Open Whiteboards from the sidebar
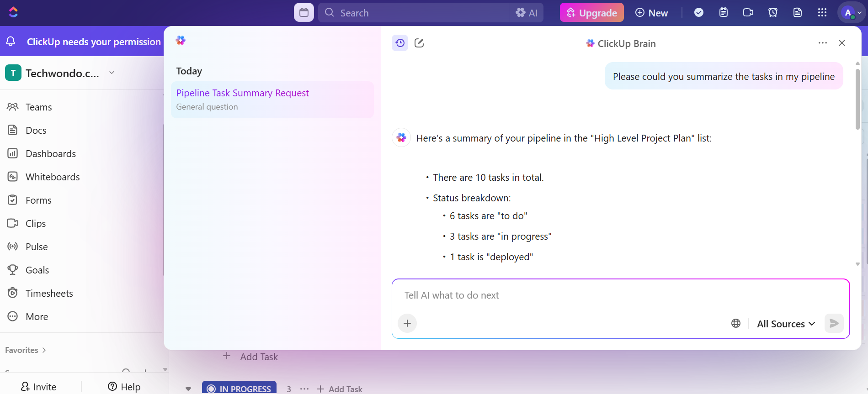Image resolution: width=868 pixels, height=394 pixels. pyautogui.click(x=53, y=177)
